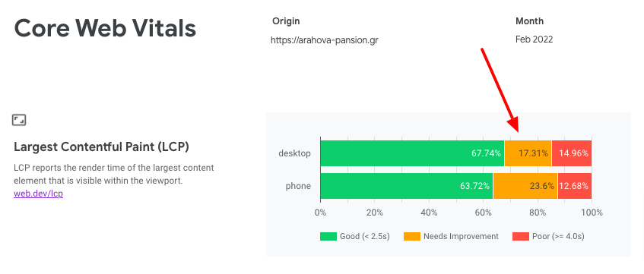The image size is (644, 274).
Task: Click the phone 23.6% orange bar segment
Action: click(x=525, y=186)
